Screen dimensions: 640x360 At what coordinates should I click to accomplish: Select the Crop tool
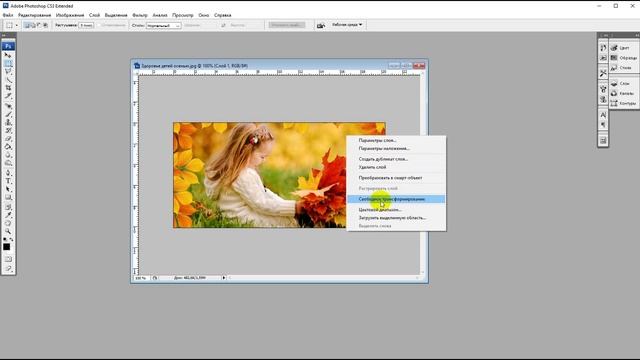[x=8, y=88]
